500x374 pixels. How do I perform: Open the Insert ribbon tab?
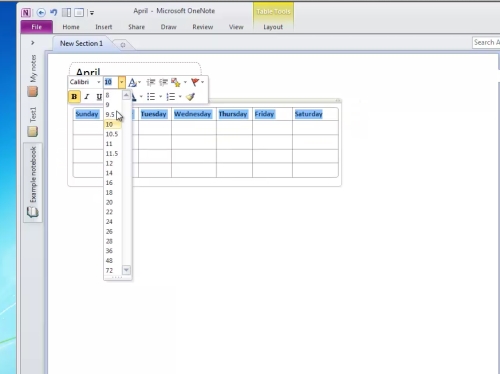click(x=104, y=27)
